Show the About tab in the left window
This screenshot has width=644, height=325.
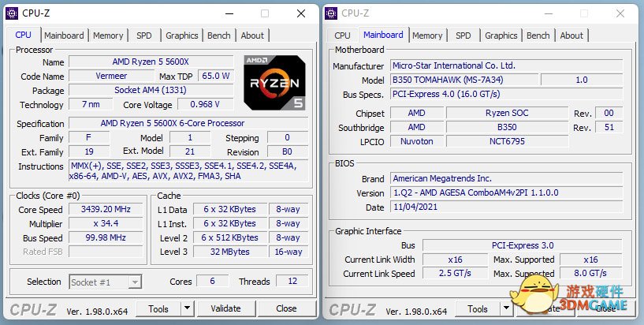(x=252, y=35)
